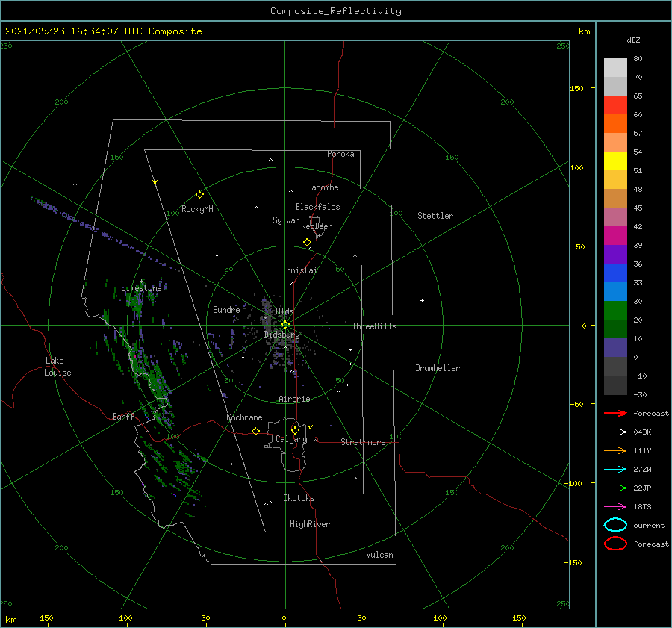Click the Ponoka city label

(x=340, y=154)
